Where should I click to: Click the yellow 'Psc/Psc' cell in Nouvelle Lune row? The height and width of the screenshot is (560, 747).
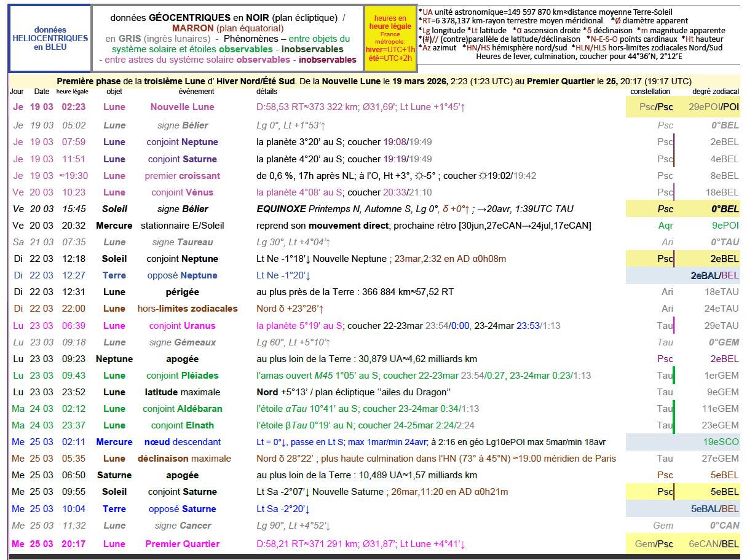656,107
